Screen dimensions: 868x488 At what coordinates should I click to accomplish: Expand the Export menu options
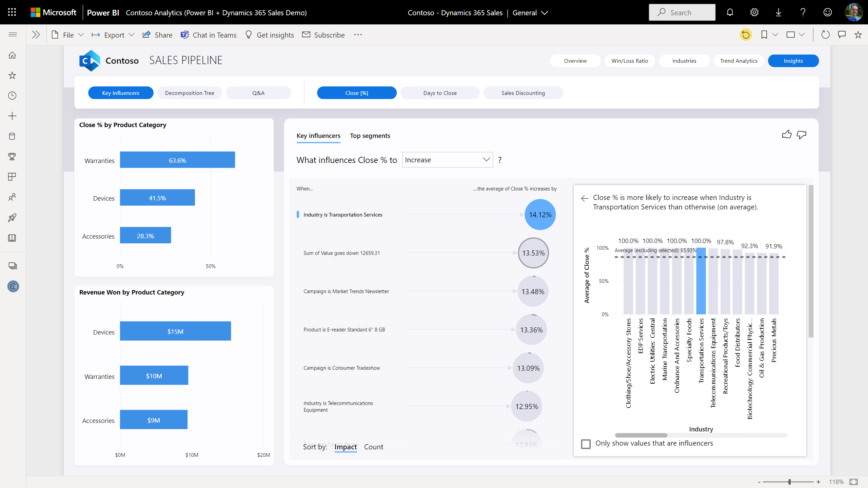(x=132, y=35)
